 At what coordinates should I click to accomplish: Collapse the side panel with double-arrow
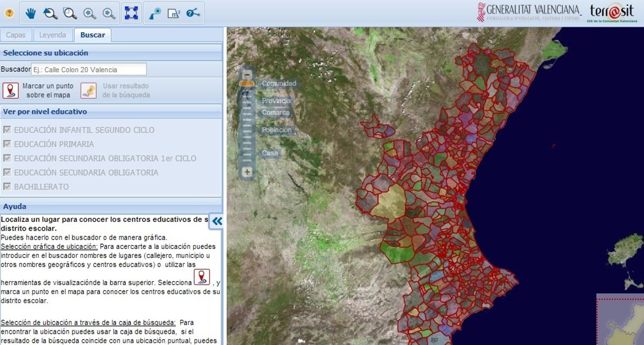(x=217, y=221)
